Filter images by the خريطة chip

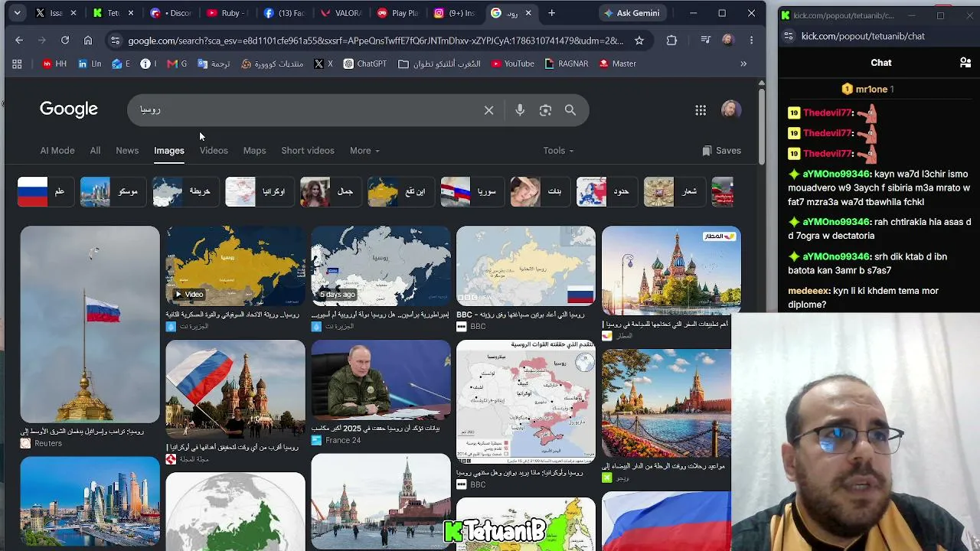pyautogui.click(x=185, y=191)
